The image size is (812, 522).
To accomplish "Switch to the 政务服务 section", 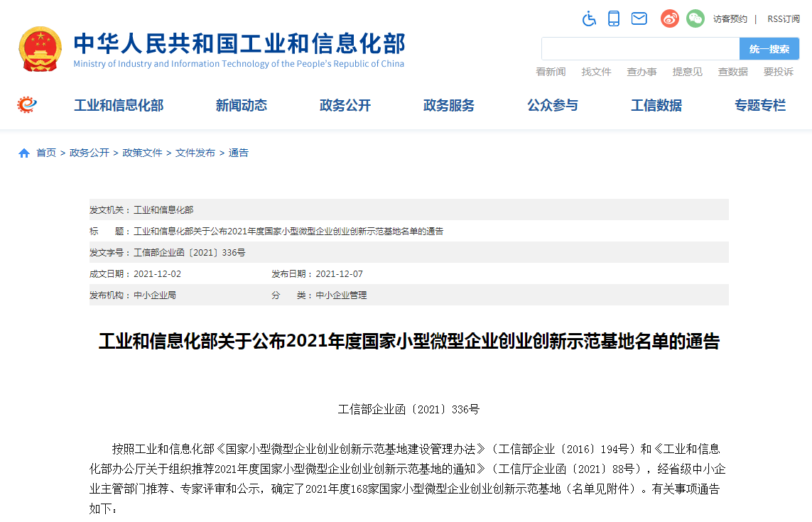I will 449,104.
